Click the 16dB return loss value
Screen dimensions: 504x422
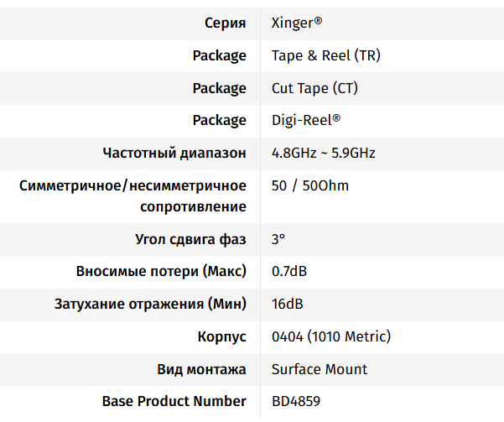click(288, 305)
